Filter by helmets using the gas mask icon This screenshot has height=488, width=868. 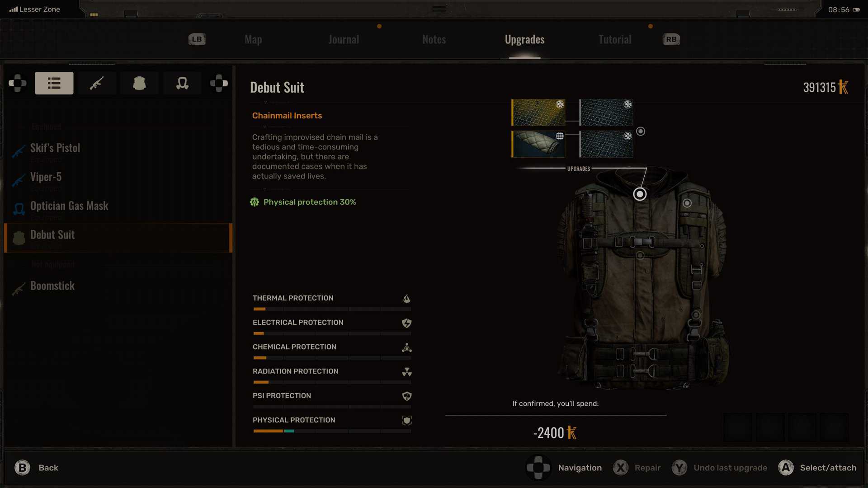[182, 83]
